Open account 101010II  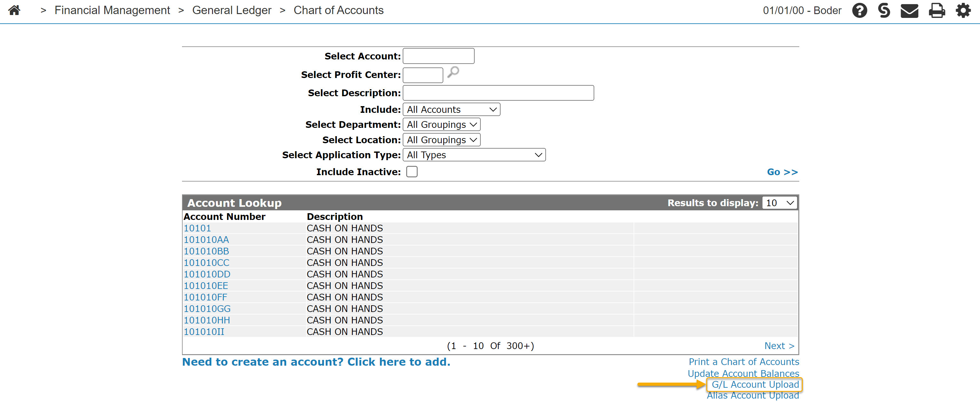204,331
